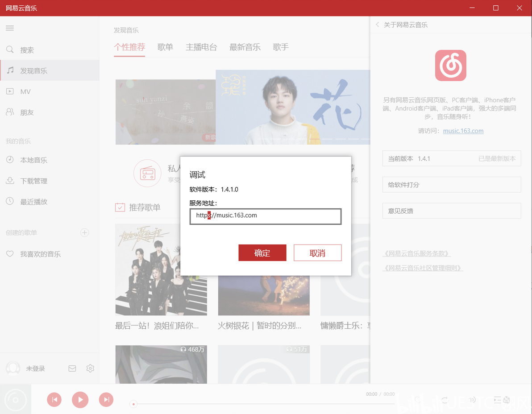Open 《网易云音乐社区管理细则》 link
This screenshot has width=532, height=414.
pyautogui.click(x=423, y=268)
